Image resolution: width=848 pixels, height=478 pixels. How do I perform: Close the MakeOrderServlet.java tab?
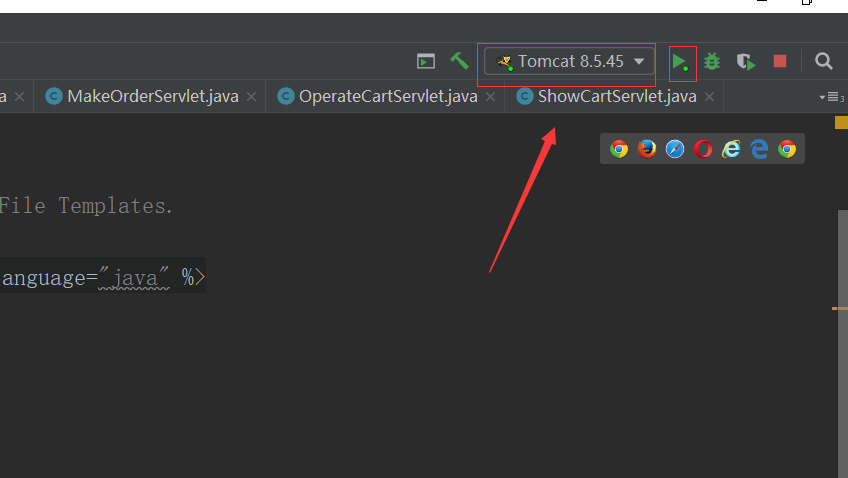(x=251, y=97)
